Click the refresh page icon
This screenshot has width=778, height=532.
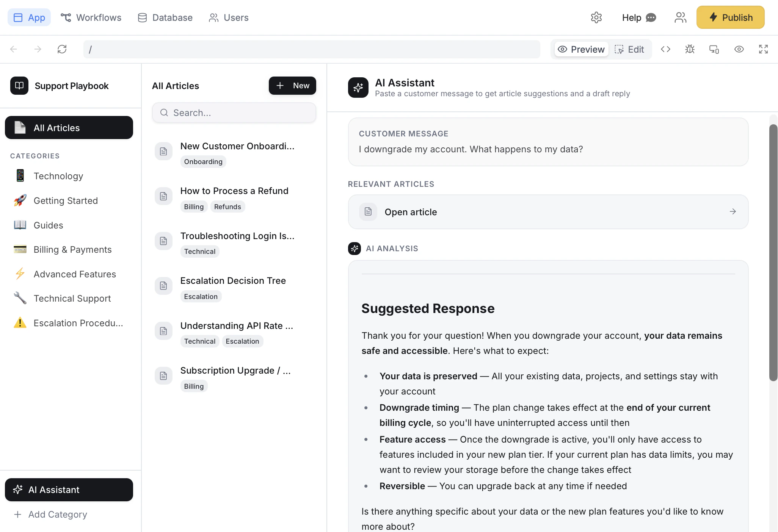coord(62,49)
